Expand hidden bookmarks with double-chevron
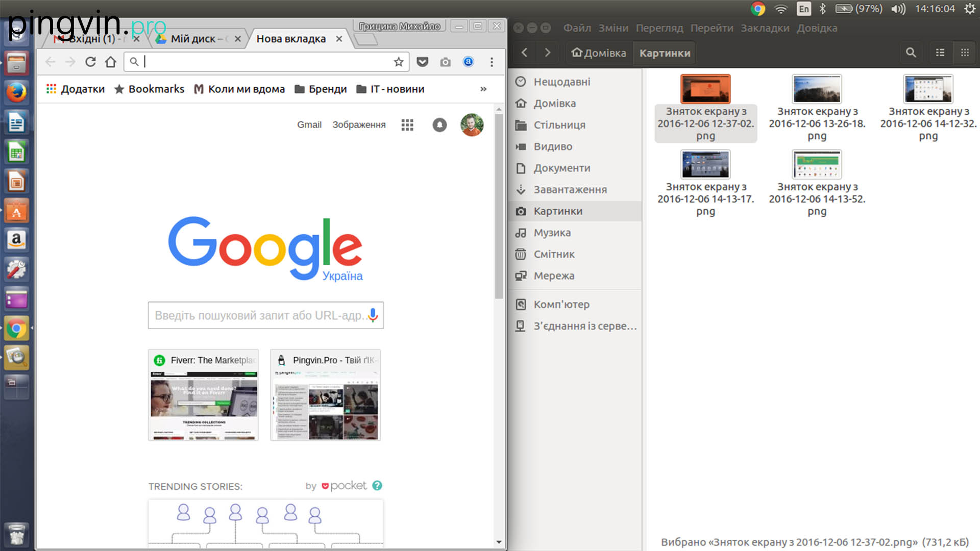 (483, 89)
